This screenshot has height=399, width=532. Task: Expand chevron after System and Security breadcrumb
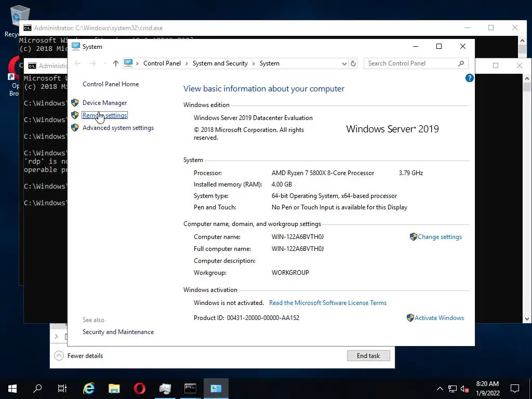click(x=254, y=63)
